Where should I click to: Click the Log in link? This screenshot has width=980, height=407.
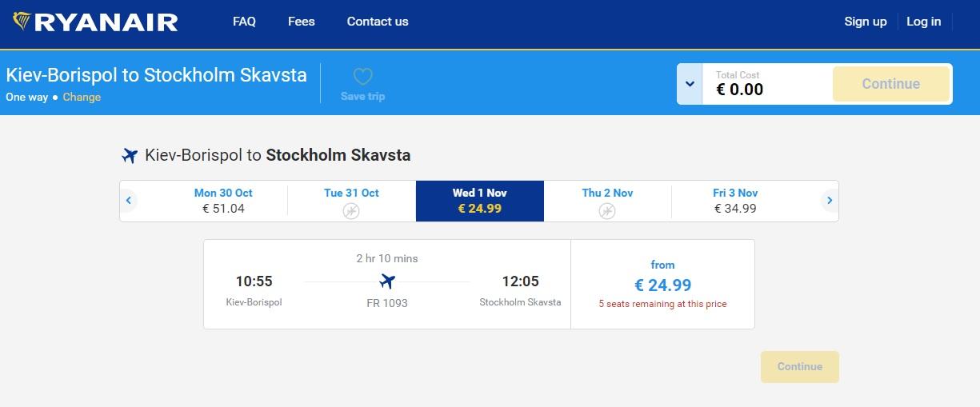click(x=924, y=22)
